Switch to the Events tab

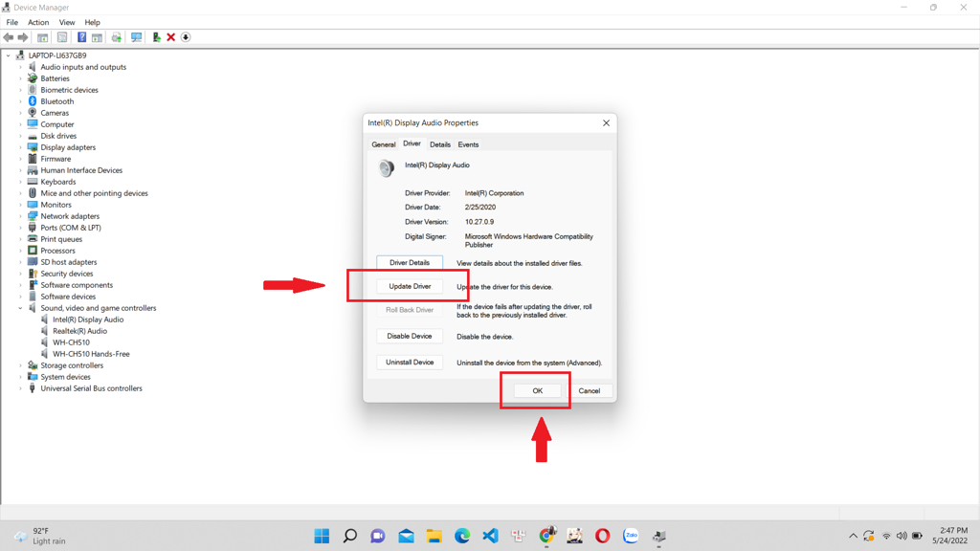click(x=468, y=144)
